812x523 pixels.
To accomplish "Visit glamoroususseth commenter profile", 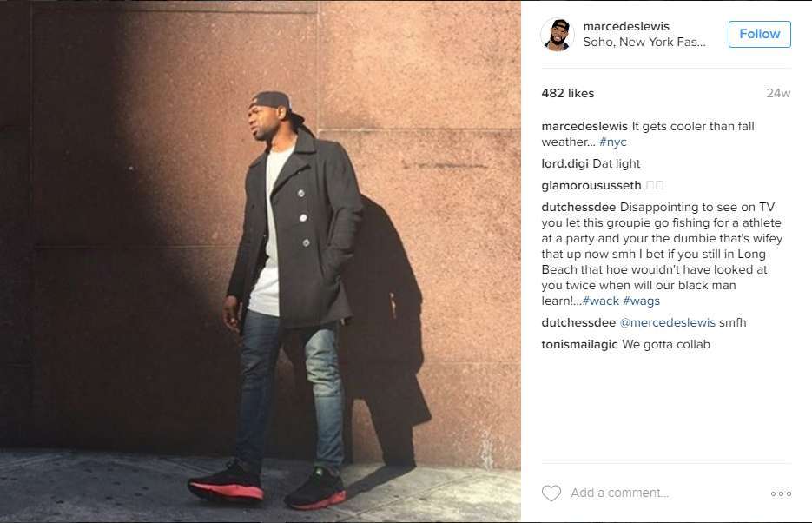I will click(591, 185).
